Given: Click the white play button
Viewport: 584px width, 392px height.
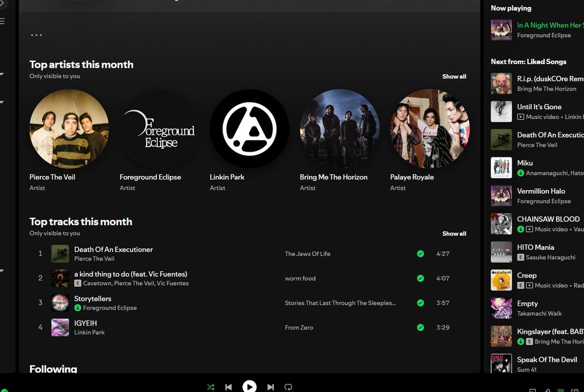Looking at the screenshot, I should (249, 387).
